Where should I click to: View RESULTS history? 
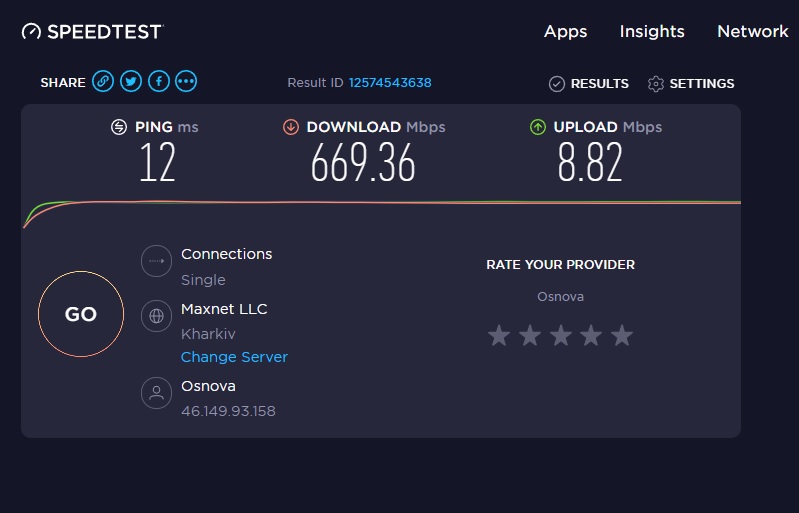[x=589, y=84]
